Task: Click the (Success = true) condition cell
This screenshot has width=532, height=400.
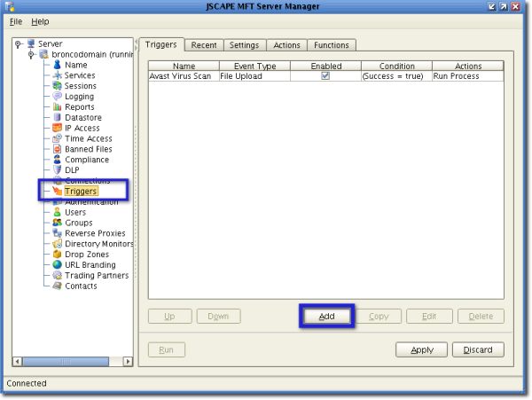Action: click(x=397, y=76)
